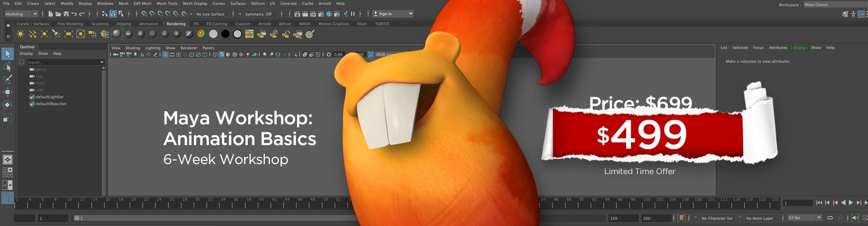
Task: Toggle timeline audio speaker icon
Action: 855,218
